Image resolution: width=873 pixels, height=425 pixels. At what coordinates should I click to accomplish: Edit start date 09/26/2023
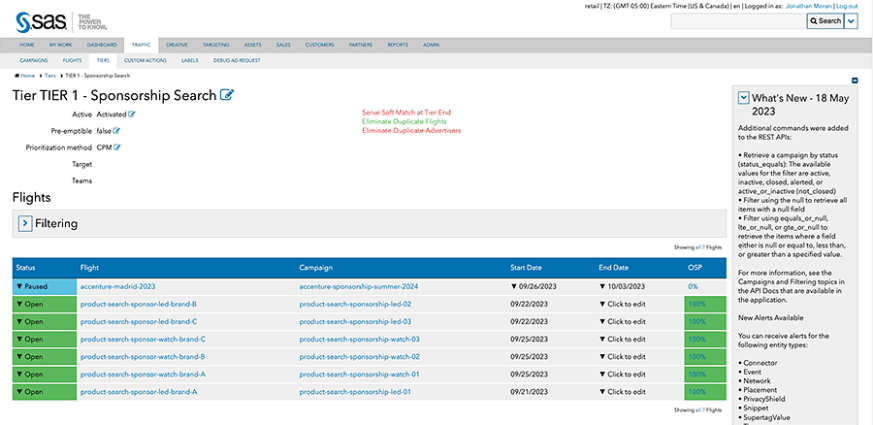click(x=534, y=287)
